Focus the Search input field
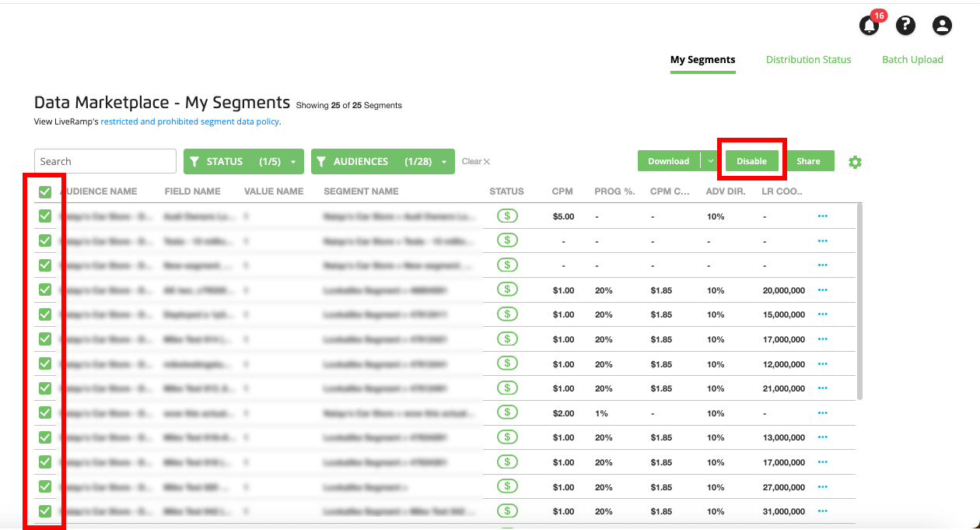Viewport: 980px width, 530px height. coord(105,161)
